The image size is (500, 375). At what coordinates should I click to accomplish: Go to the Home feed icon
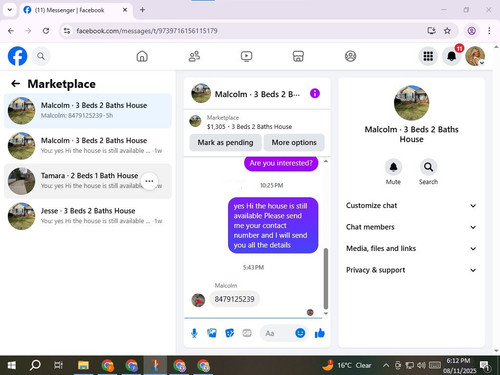[x=142, y=56]
